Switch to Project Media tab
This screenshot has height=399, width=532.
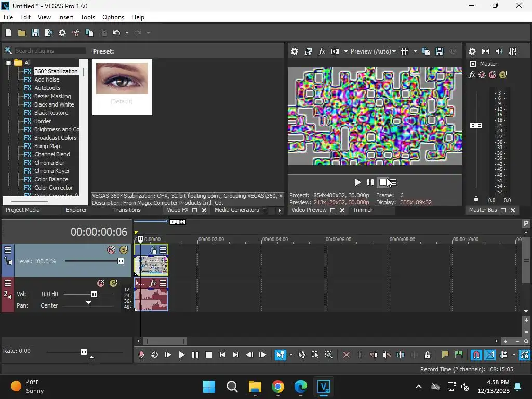[23, 210]
